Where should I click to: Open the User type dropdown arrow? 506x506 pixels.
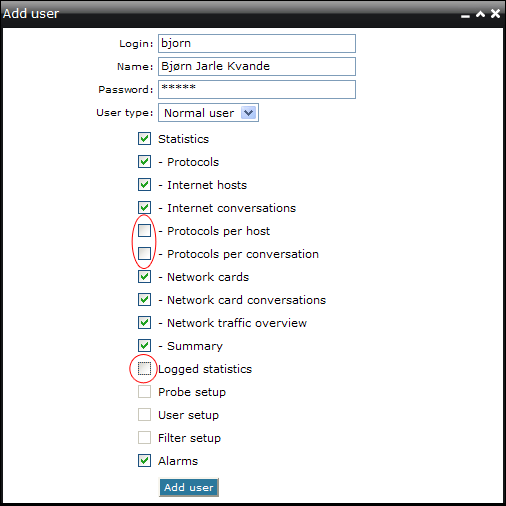(248, 113)
